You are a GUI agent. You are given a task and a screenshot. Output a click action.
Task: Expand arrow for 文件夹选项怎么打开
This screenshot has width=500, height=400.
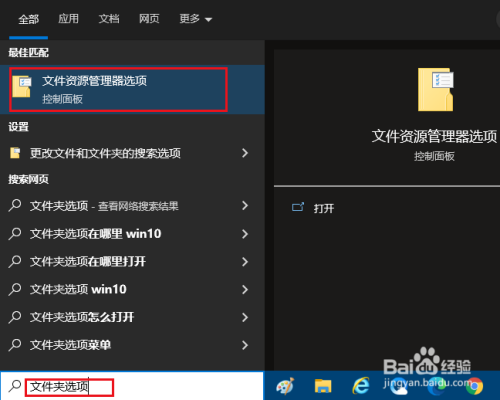(x=245, y=317)
